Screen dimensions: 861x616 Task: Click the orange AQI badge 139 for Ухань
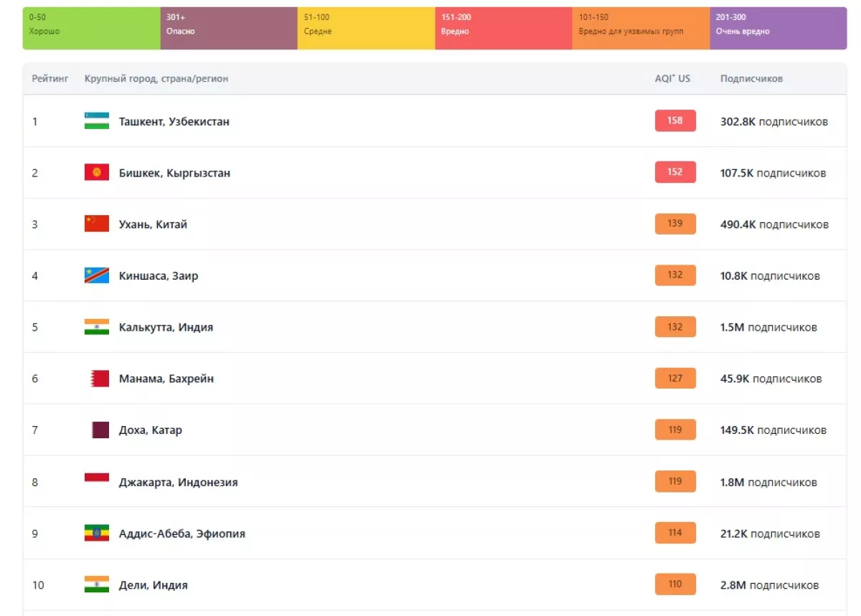point(675,224)
